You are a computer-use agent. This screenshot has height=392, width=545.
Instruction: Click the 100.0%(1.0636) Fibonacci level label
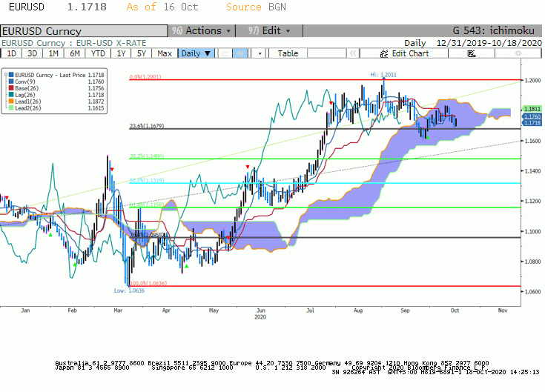pos(148,283)
